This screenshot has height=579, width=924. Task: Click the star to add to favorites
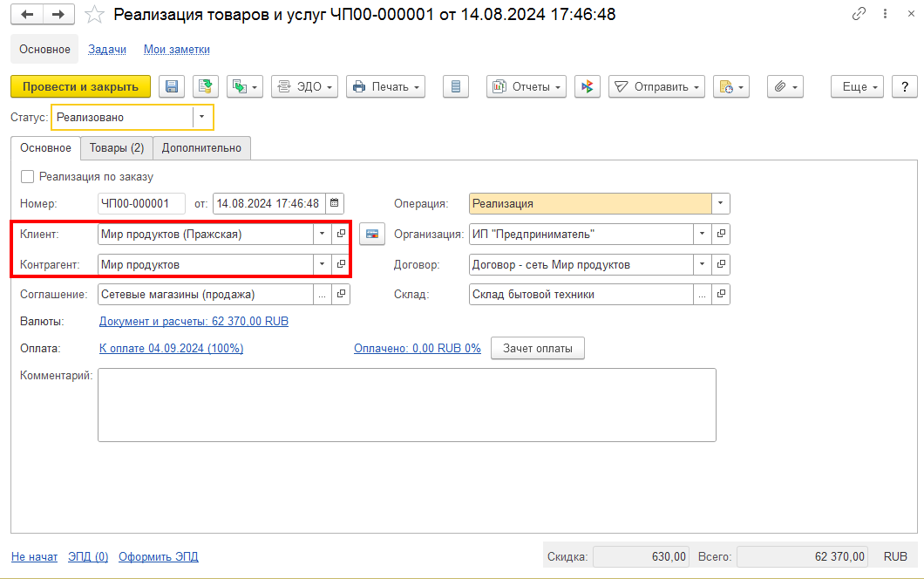(95, 15)
